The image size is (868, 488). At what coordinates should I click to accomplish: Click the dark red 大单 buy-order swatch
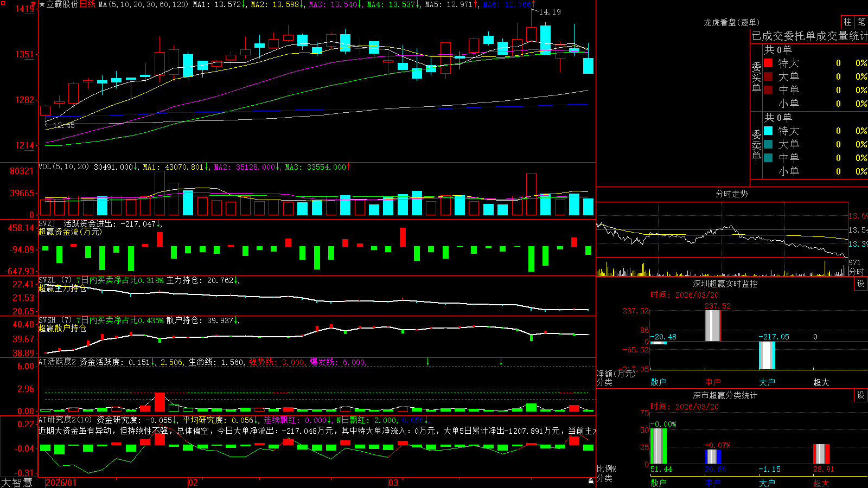pos(768,76)
